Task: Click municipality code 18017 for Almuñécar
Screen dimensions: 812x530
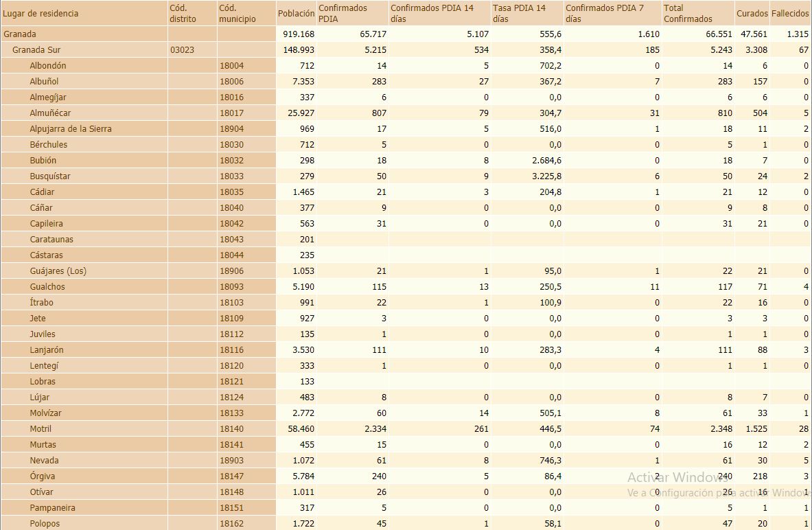Action: point(231,113)
